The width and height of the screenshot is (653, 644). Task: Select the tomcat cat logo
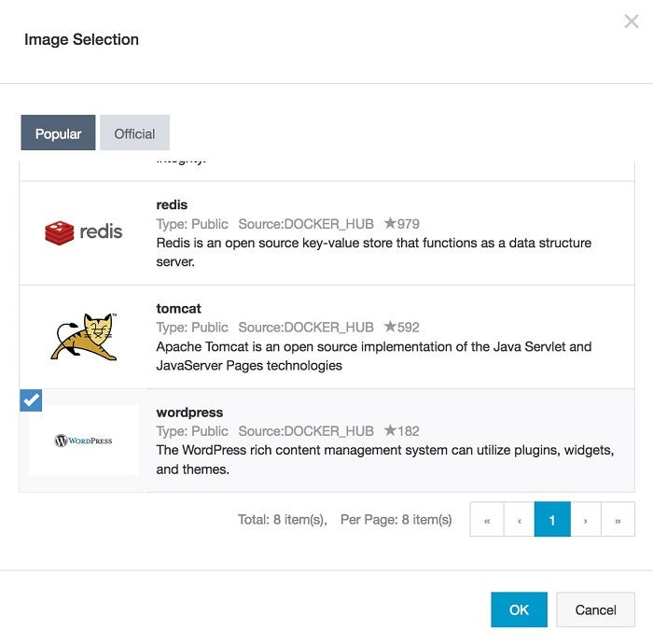tap(84, 337)
